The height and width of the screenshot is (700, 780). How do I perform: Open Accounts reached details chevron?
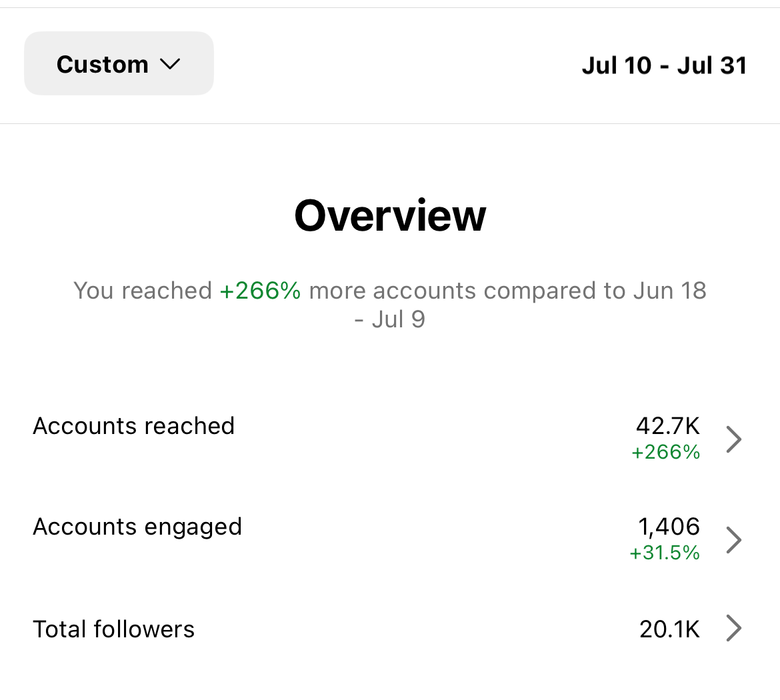click(x=733, y=439)
